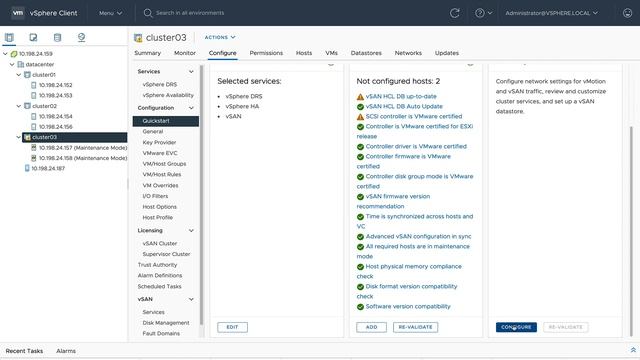Open the Menu dropdown
Viewport: 640px width, 360px height.
pos(111,13)
